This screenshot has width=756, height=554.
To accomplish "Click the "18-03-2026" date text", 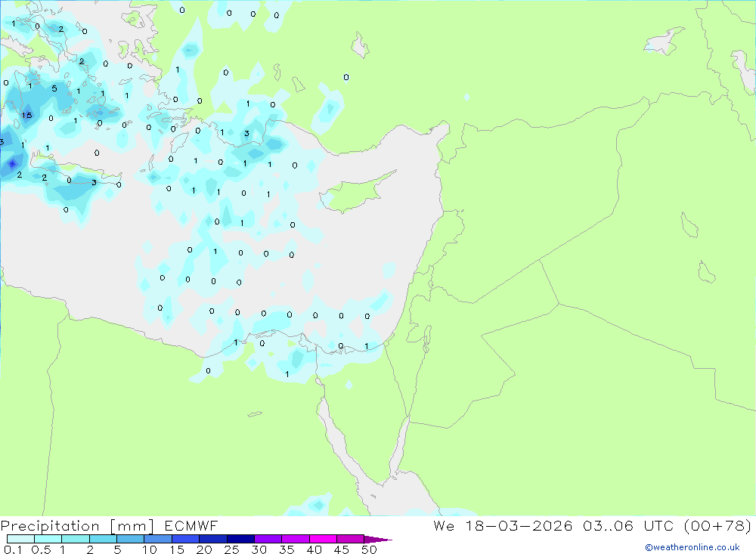I will (x=519, y=526).
